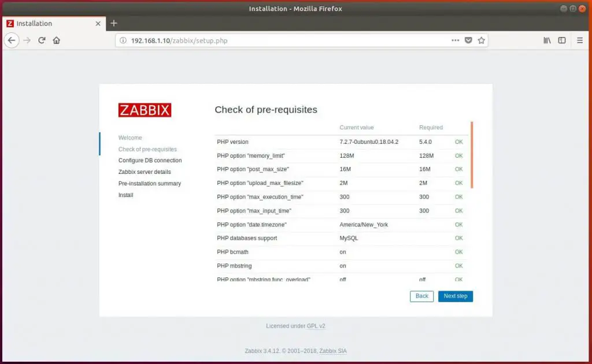Click PHP databases support label
592x364 pixels.
(247, 239)
